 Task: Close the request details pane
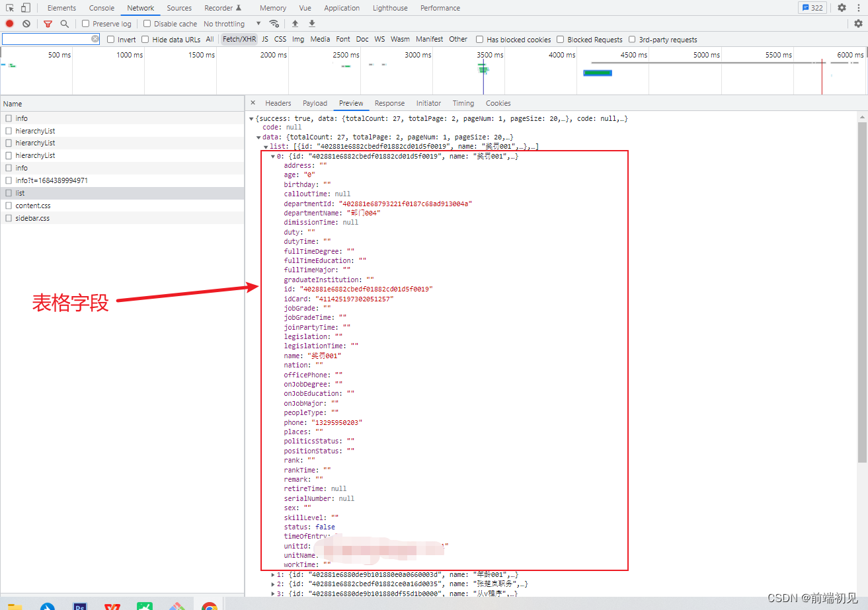pyautogui.click(x=253, y=103)
